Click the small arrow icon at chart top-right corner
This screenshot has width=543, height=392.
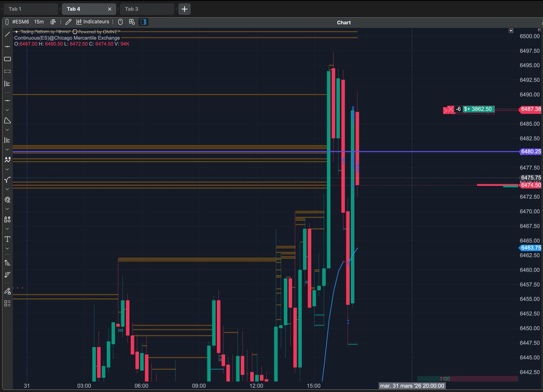click(511, 31)
